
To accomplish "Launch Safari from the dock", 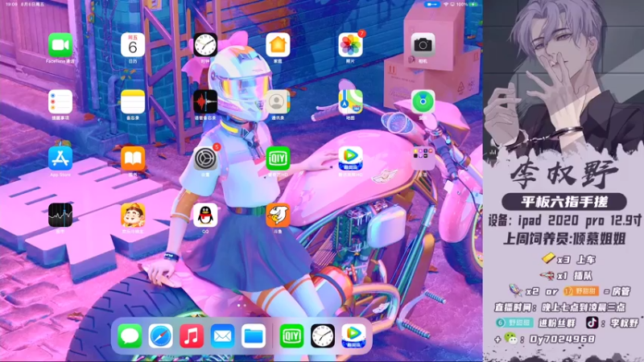I will pyautogui.click(x=160, y=335).
